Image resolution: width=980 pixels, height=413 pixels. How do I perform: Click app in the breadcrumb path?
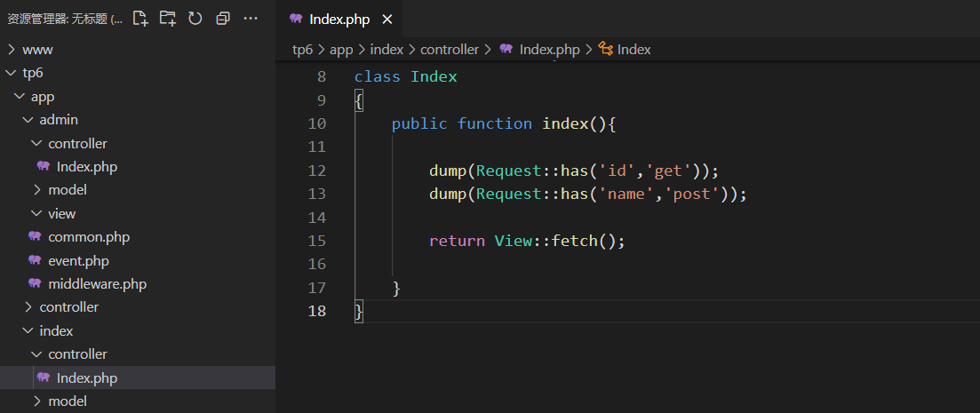point(341,50)
